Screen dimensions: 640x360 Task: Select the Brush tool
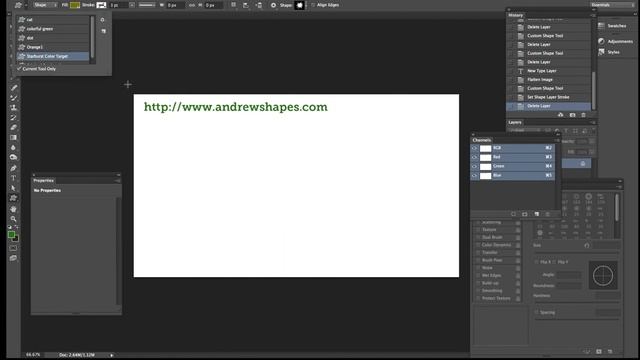(x=13, y=98)
